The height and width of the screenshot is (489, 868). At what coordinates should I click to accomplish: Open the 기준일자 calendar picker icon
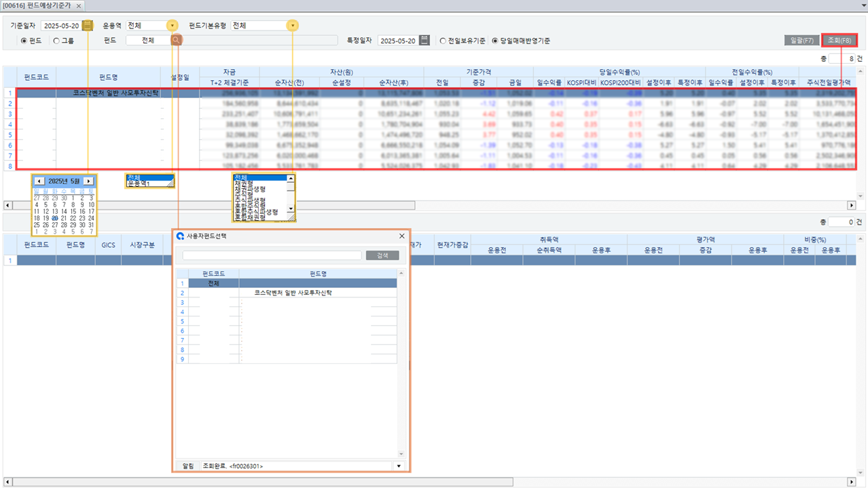click(88, 26)
